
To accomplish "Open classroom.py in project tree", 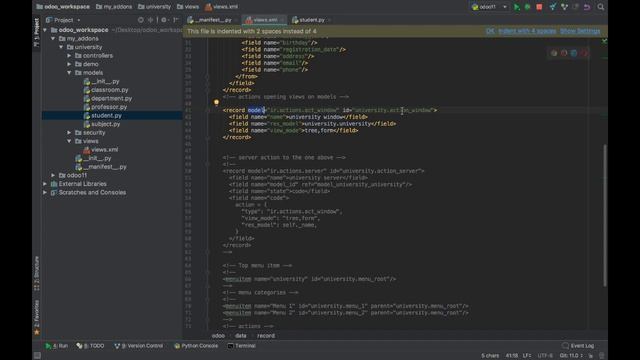I will [106, 90].
